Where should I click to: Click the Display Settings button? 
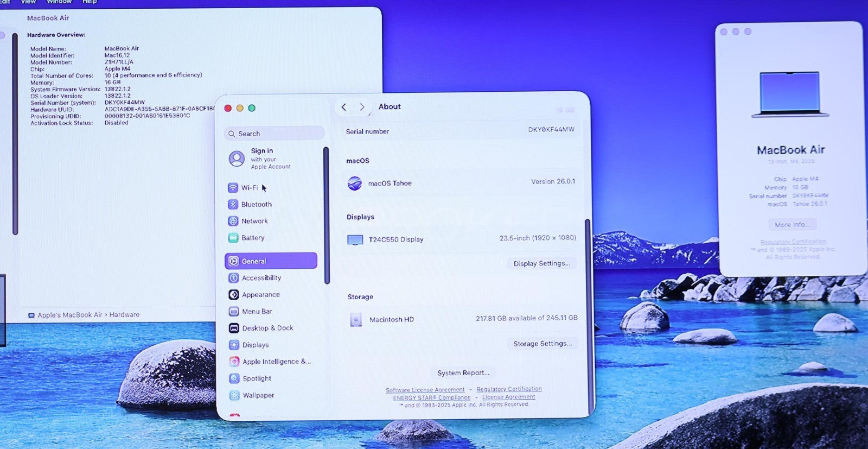[x=541, y=263]
